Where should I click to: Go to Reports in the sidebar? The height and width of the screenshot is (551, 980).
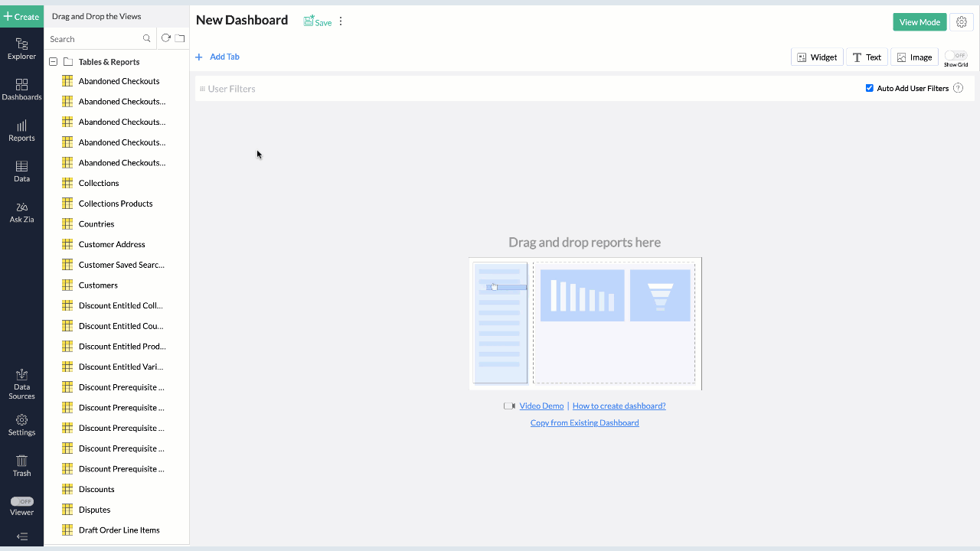pos(21,130)
